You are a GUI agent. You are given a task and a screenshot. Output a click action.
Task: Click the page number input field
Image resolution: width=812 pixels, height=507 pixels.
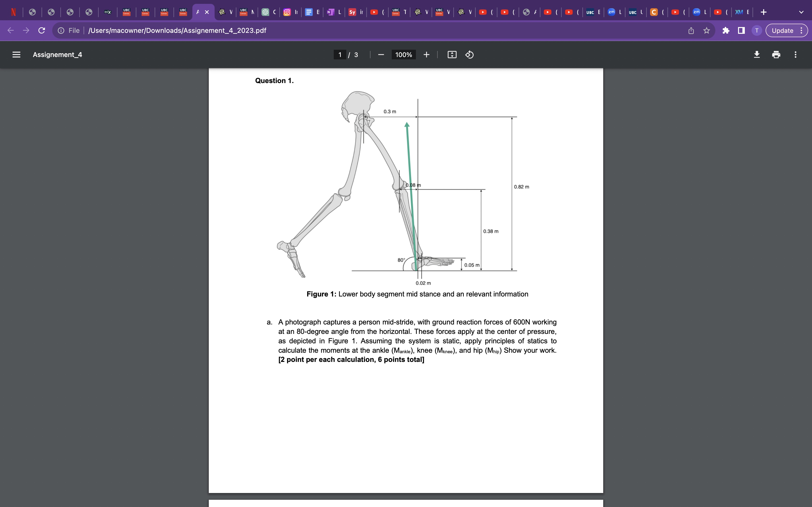pyautogui.click(x=340, y=54)
